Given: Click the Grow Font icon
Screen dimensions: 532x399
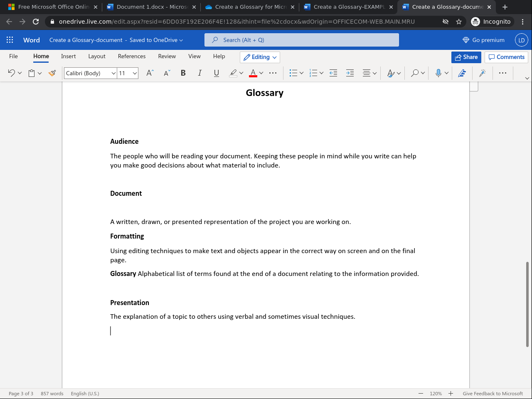Looking at the screenshot, I should click(x=150, y=73).
